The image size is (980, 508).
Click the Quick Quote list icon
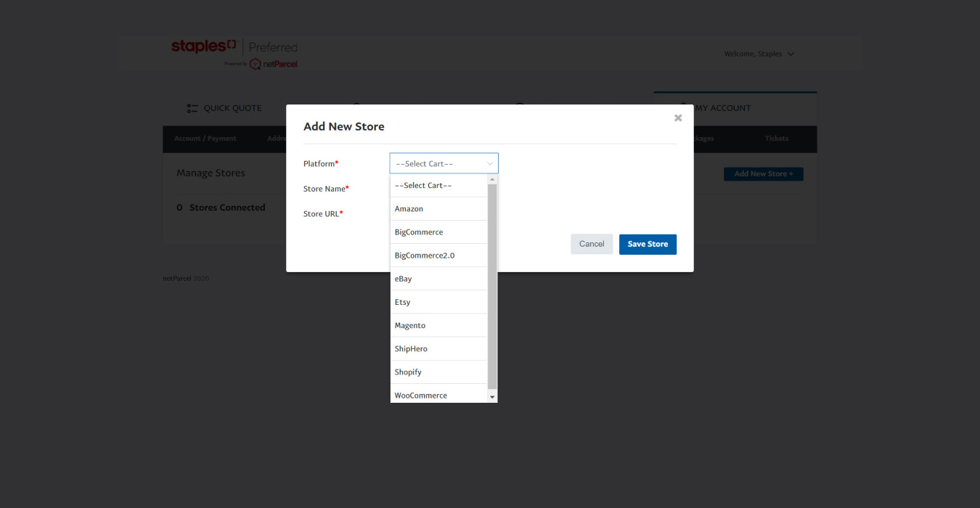pos(192,108)
